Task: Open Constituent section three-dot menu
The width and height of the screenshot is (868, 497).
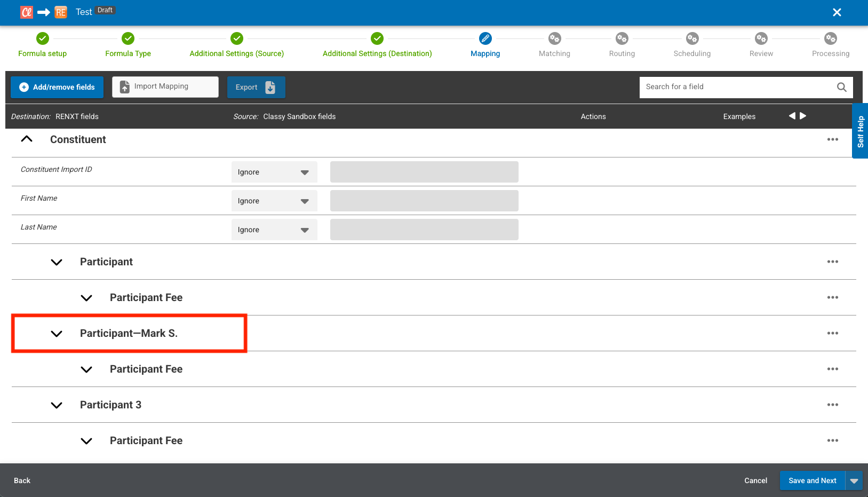Action: point(832,139)
